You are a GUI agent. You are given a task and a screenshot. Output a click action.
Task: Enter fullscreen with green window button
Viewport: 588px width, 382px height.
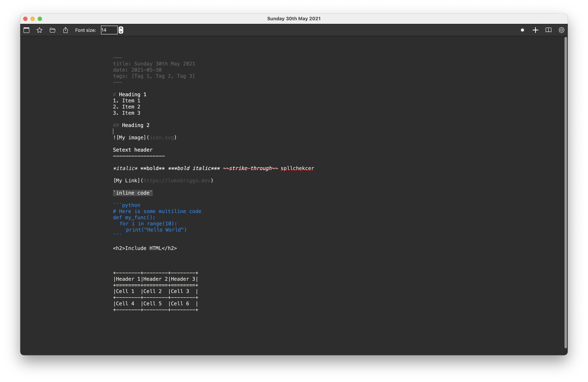click(40, 19)
